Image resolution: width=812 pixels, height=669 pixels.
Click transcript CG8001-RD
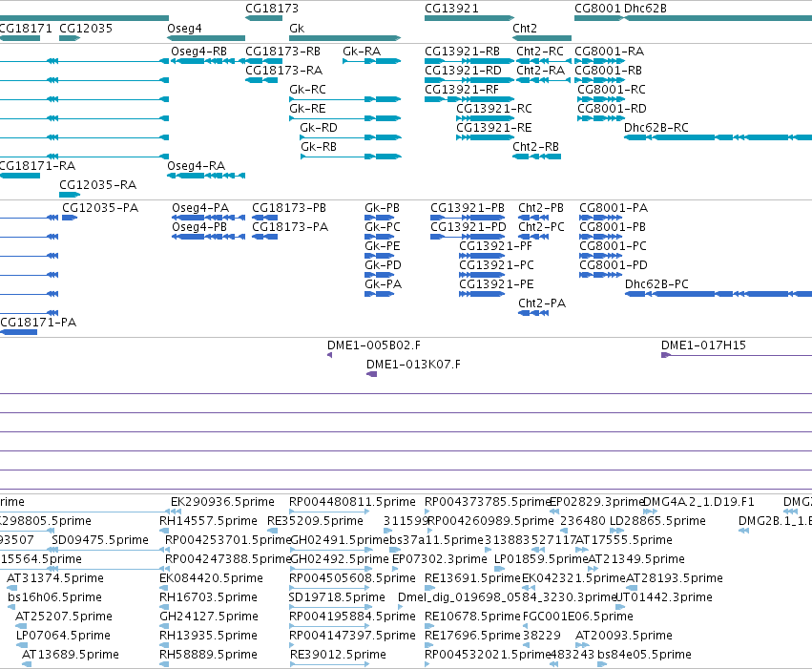[x=613, y=109]
